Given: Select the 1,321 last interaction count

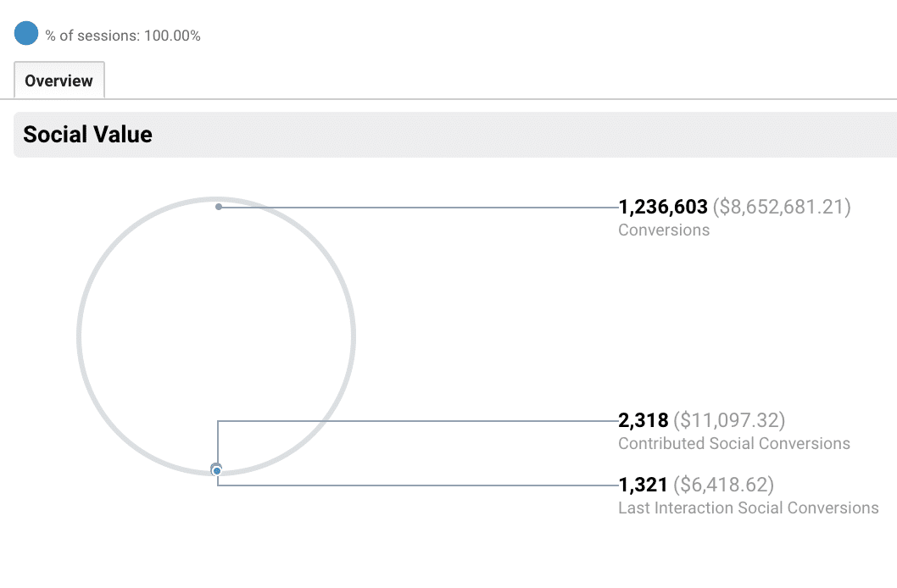Looking at the screenshot, I should 643,485.
